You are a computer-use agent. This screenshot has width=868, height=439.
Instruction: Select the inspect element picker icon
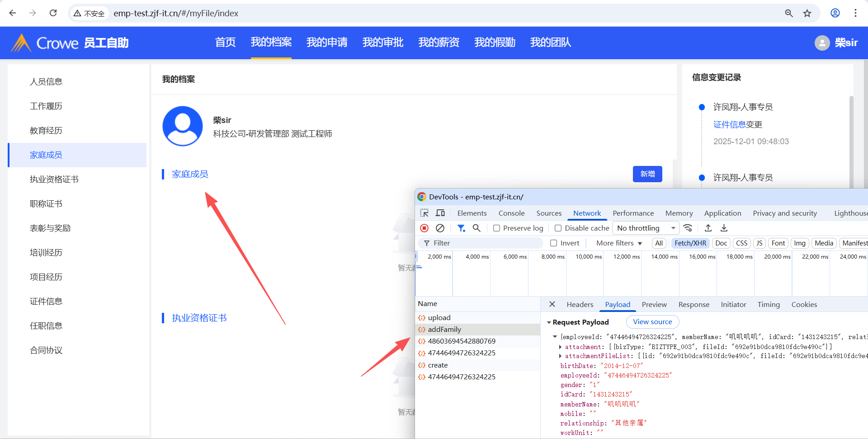click(424, 213)
